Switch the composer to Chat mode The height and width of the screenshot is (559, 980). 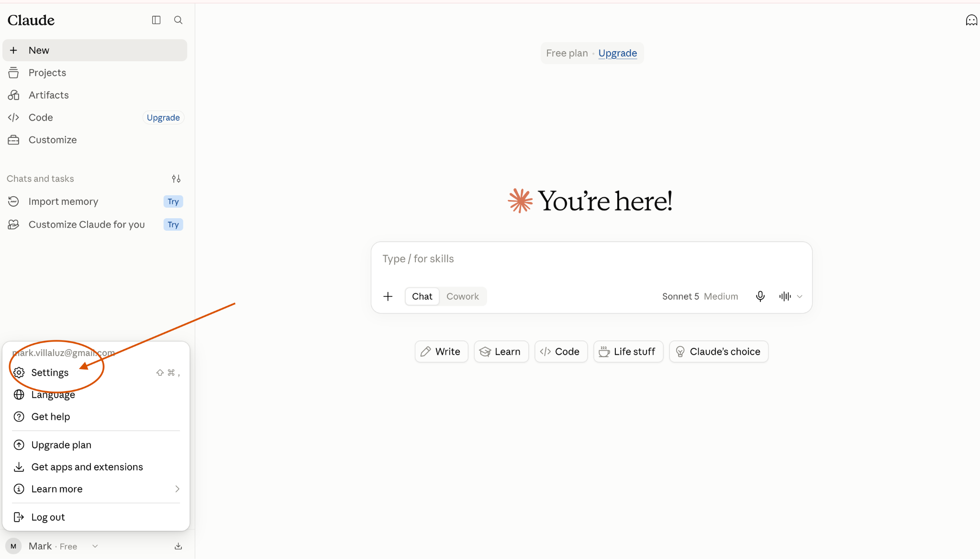[422, 296]
